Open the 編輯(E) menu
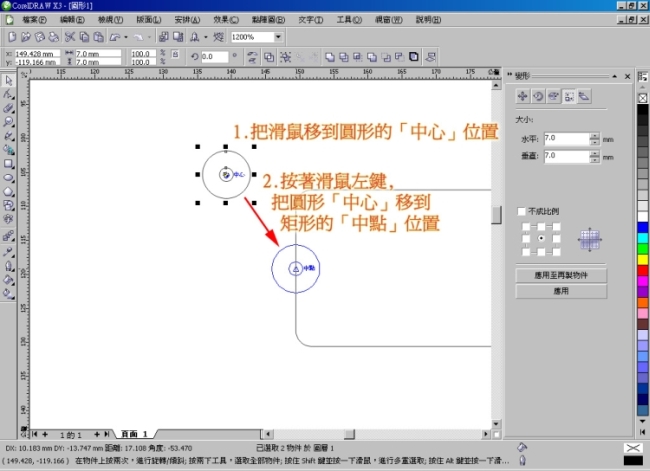Screen dimensions: 650x471 point(72,19)
